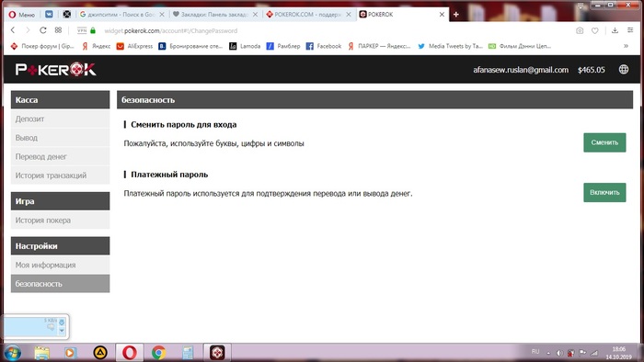The height and width of the screenshot is (362, 644).
Task: Select the Касса section header
Action: coord(60,99)
